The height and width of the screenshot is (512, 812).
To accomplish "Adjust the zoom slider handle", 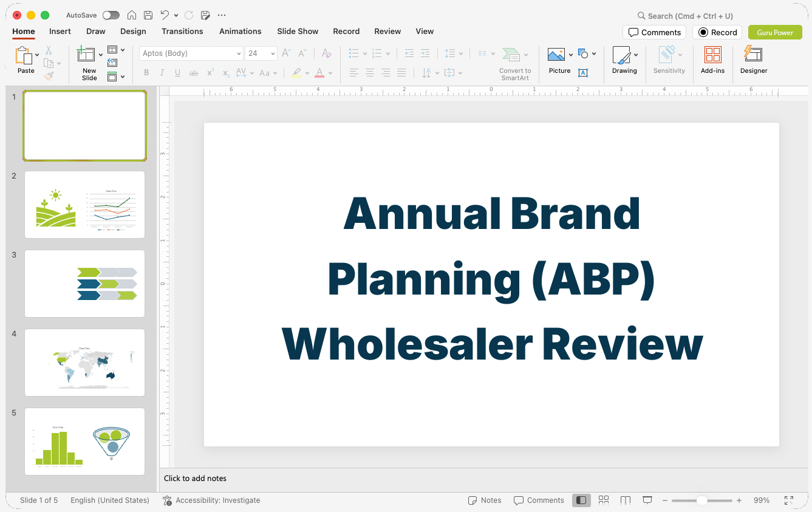I will click(701, 500).
